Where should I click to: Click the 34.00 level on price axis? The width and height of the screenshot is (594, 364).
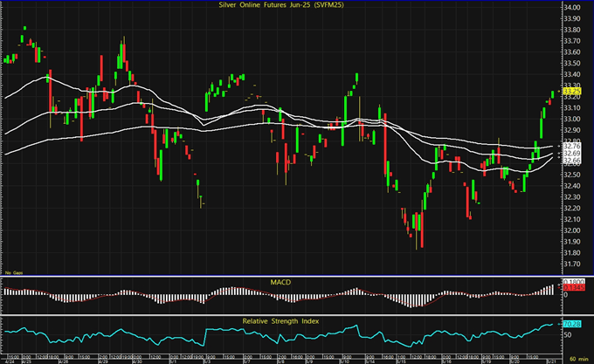click(x=572, y=7)
